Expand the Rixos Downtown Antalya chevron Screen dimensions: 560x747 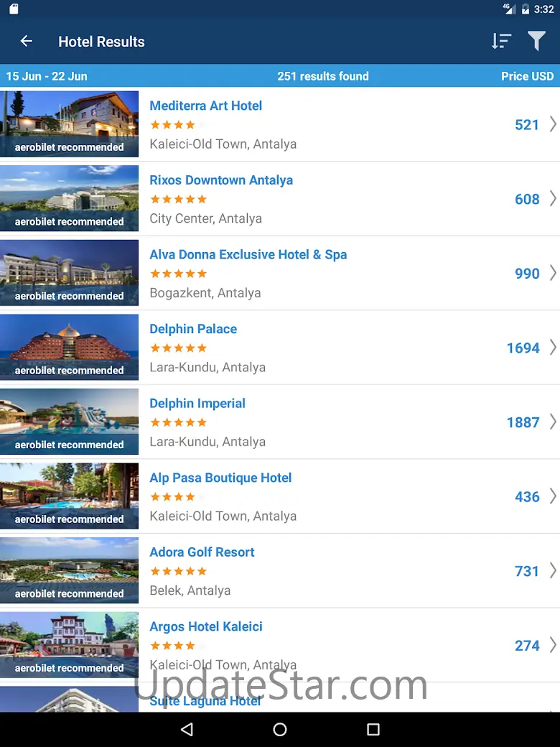(553, 199)
